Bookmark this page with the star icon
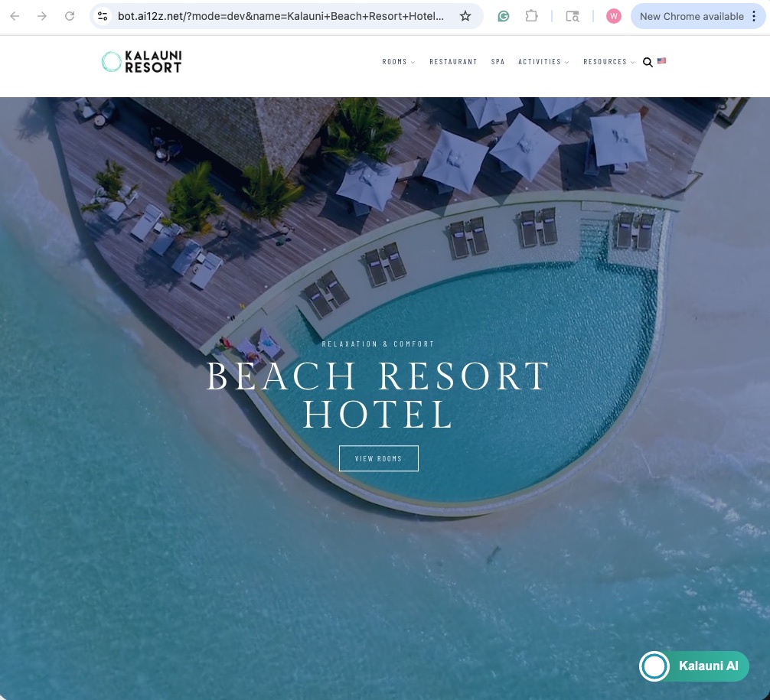The image size is (770, 700). point(465,16)
